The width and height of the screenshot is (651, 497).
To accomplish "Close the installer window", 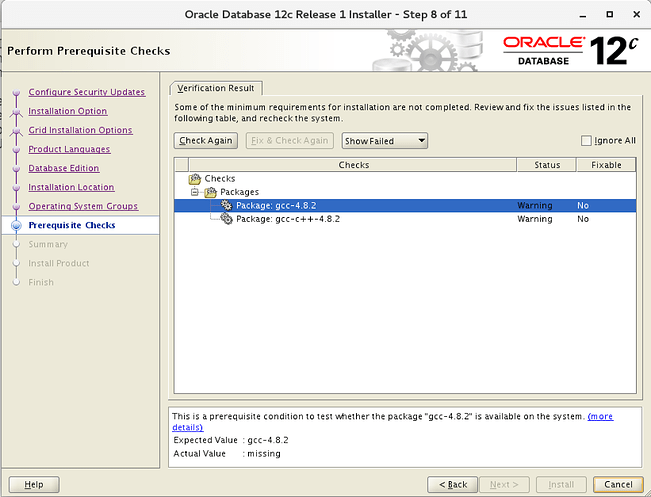I will pyautogui.click(x=636, y=15).
